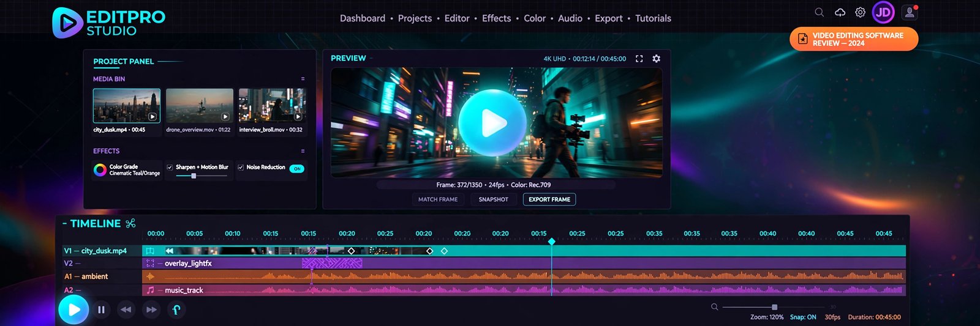The height and width of the screenshot is (326, 980).
Task: Click the A1 ambient waveform icon
Action: pos(150,276)
